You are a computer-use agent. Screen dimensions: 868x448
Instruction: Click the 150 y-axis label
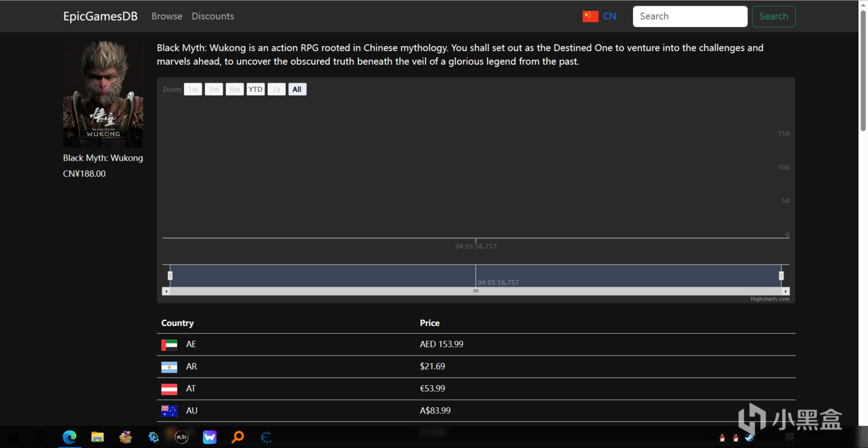[784, 134]
